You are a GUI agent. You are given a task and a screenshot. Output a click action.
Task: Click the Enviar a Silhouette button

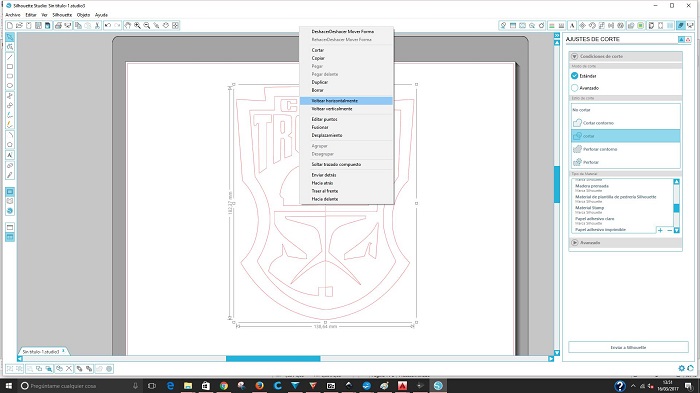point(628,347)
